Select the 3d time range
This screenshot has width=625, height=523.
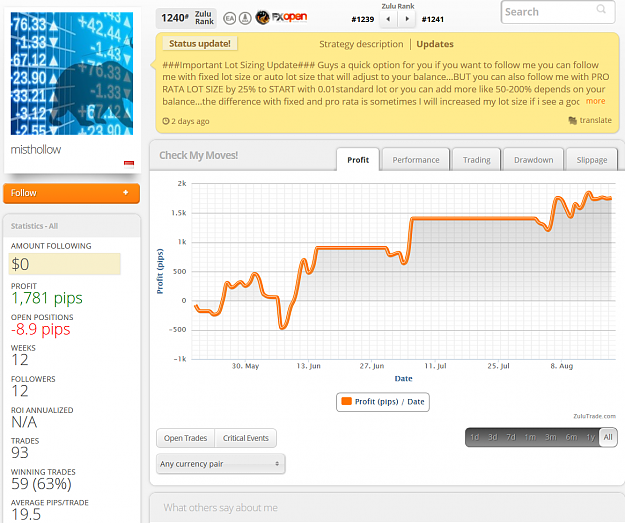[493, 437]
